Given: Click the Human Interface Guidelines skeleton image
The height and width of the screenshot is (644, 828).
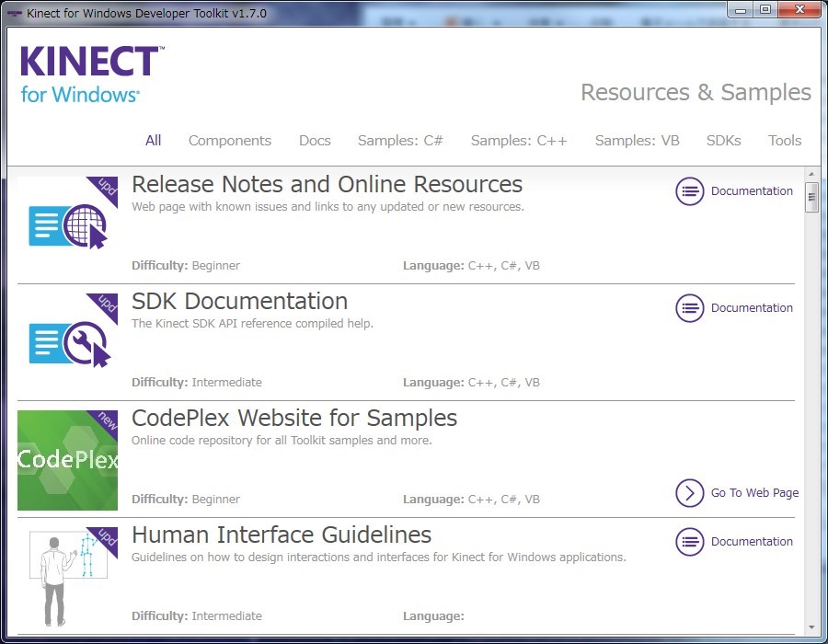Looking at the screenshot, I should (67, 577).
